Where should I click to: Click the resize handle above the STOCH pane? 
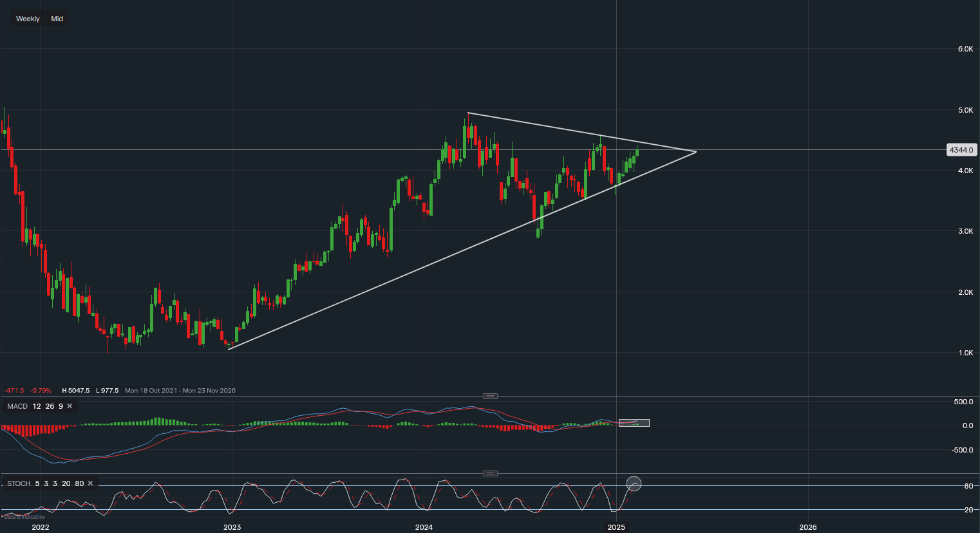click(x=490, y=473)
